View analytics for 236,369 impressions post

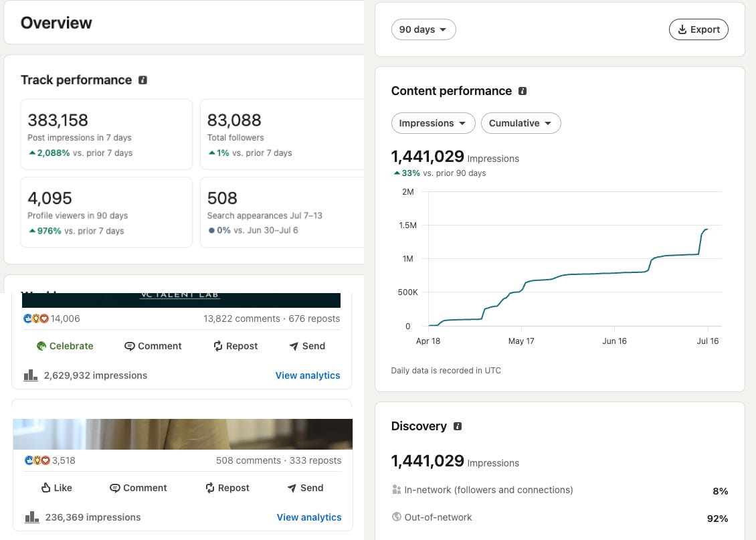point(309,517)
